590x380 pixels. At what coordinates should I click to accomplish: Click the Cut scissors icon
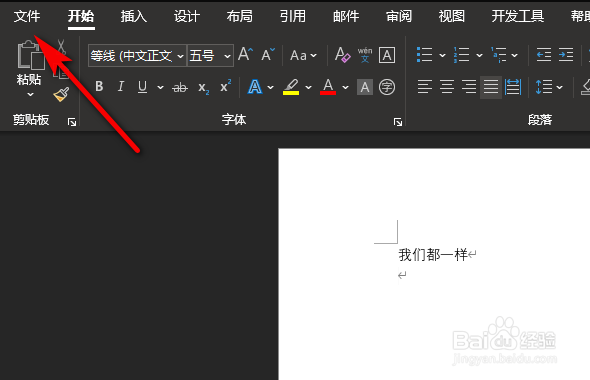[61, 47]
